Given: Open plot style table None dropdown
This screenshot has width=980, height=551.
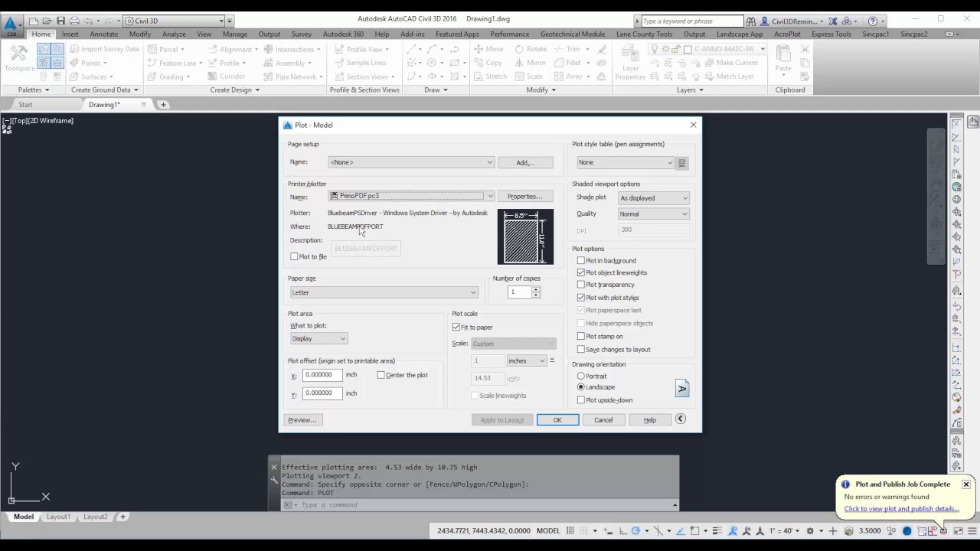Looking at the screenshot, I should (626, 162).
